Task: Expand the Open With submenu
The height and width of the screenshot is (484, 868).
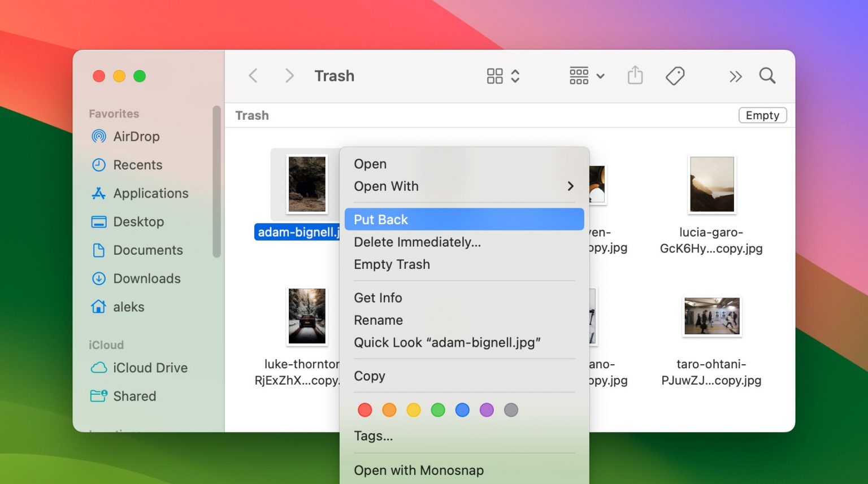Action: [386, 186]
